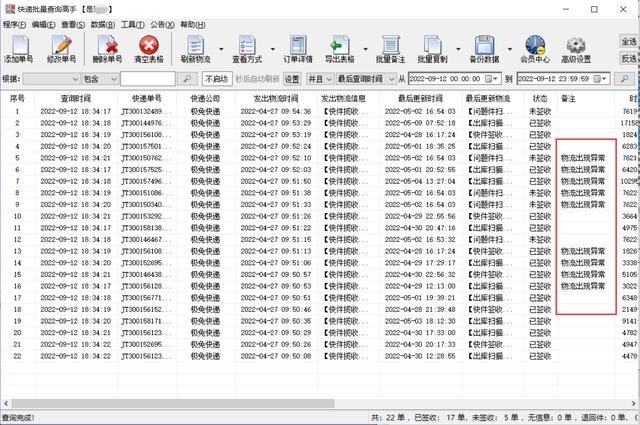Open the 并且 logic dropdown
Viewport: 640px width, 425px height.
click(320, 79)
